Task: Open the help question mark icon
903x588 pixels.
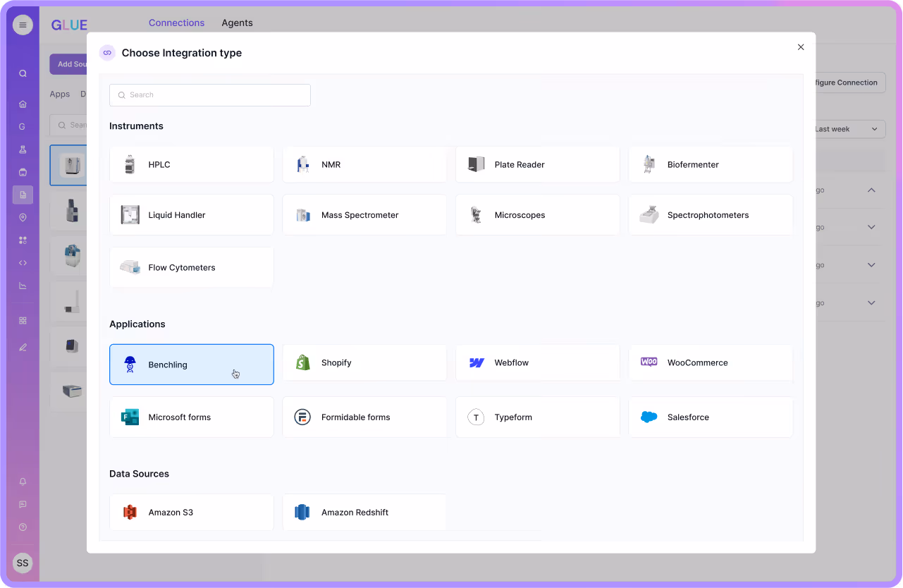Action: pos(23,527)
